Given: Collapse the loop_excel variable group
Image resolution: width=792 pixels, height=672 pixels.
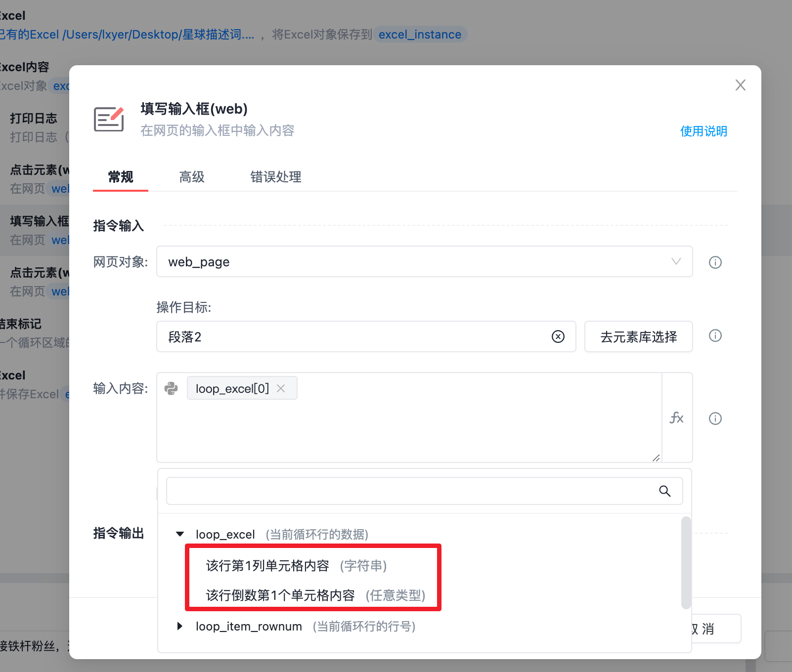Looking at the screenshot, I should [180, 534].
